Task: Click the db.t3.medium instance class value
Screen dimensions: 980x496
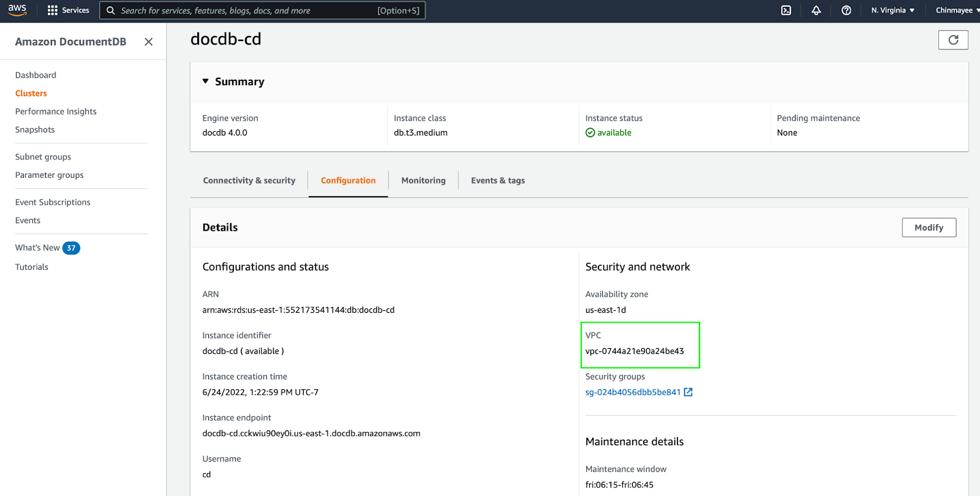Action: coord(421,133)
